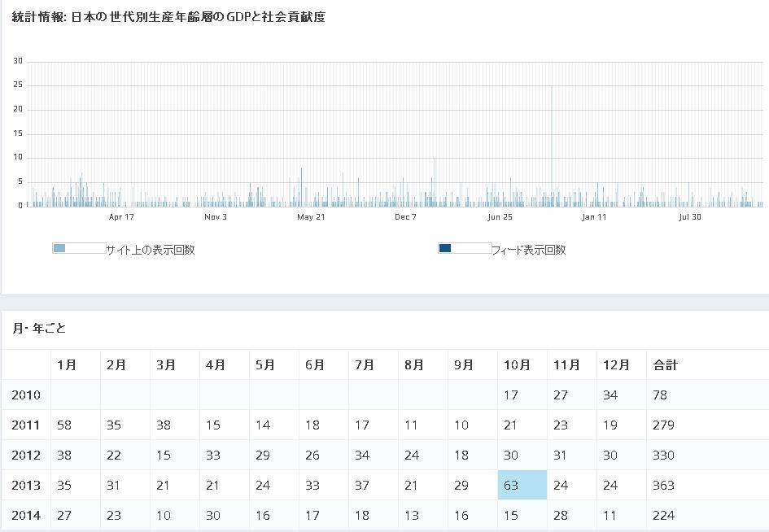The width and height of the screenshot is (769, 532).
Task: Click the 月・年ごと section heading
Action: tap(39, 329)
